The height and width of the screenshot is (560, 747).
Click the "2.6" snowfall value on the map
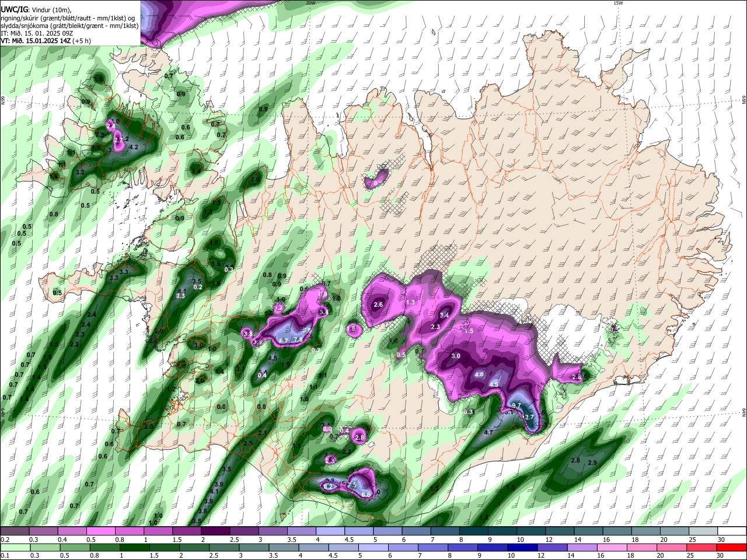tap(378, 304)
